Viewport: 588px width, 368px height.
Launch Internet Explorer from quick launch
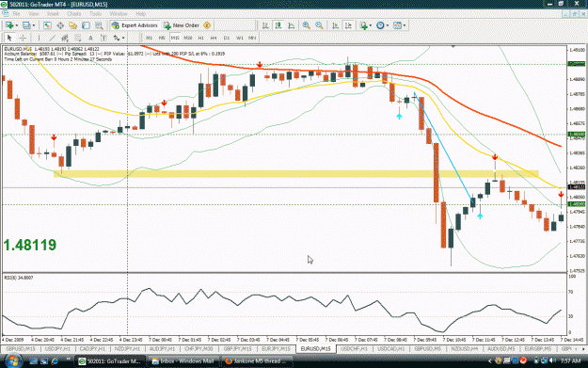click(x=55, y=361)
